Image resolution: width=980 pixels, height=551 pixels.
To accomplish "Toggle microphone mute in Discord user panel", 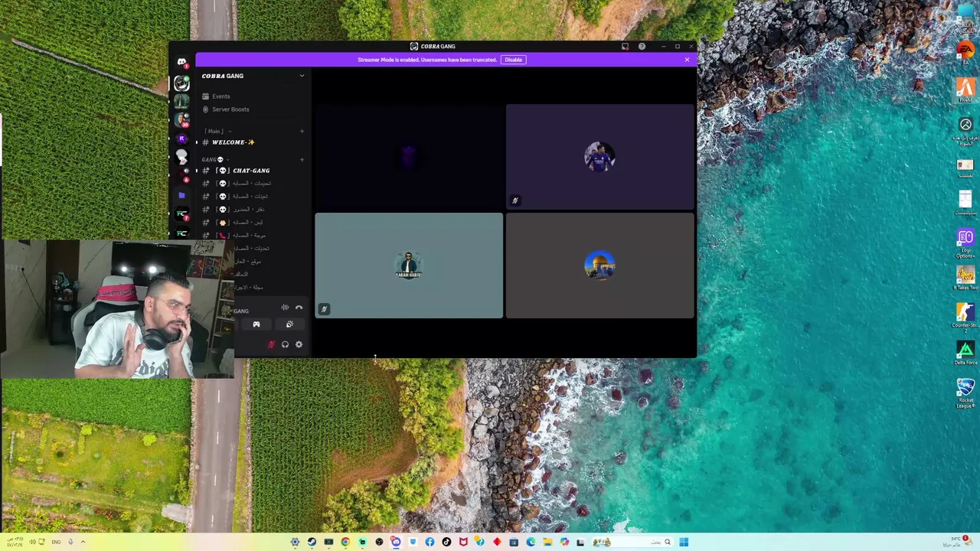I will point(271,344).
